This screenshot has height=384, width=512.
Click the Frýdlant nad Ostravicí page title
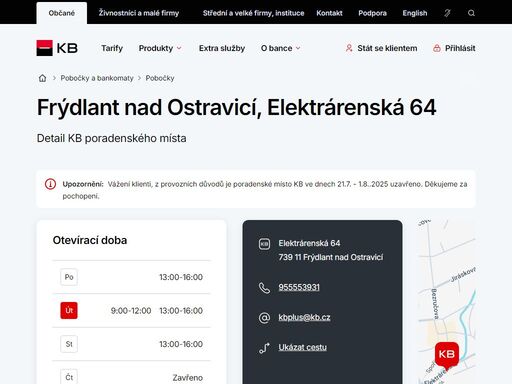coord(236,108)
